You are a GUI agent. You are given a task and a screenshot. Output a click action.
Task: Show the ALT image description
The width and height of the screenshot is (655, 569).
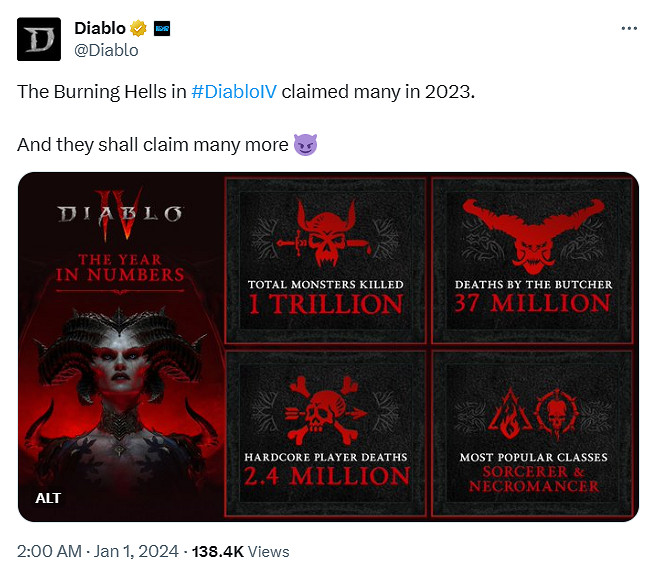click(x=47, y=498)
